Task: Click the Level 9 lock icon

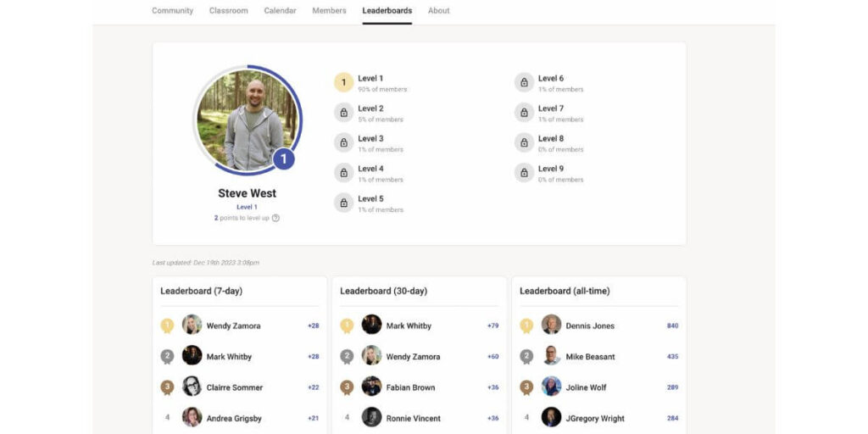Action: point(524,173)
